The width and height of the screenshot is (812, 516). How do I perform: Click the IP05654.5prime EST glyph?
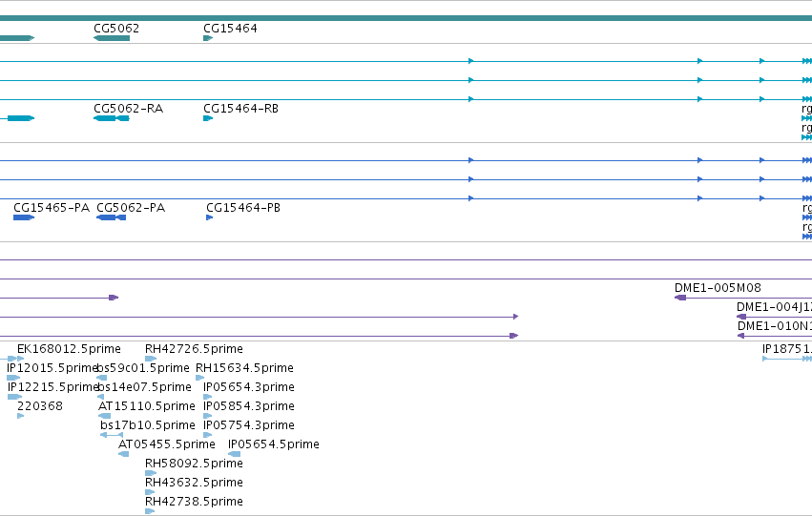tap(234, 454)
